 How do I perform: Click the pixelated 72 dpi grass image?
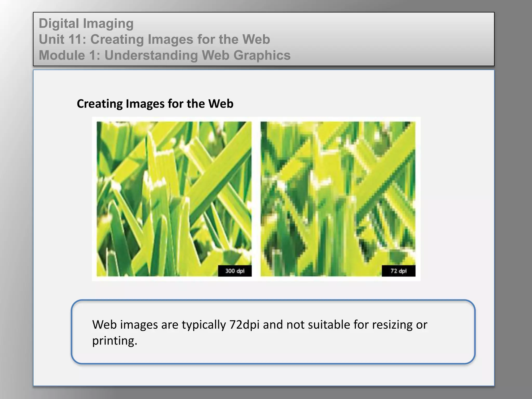click(x=338, y=199)
